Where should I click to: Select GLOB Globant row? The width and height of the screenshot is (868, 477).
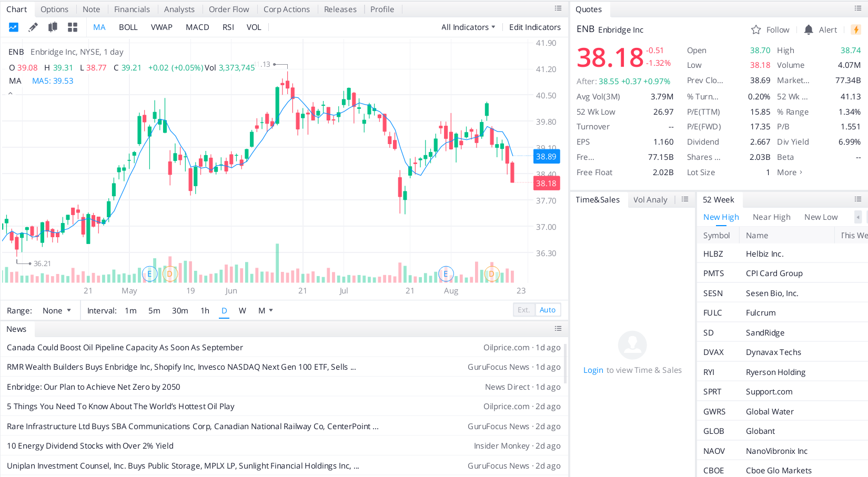782,431
